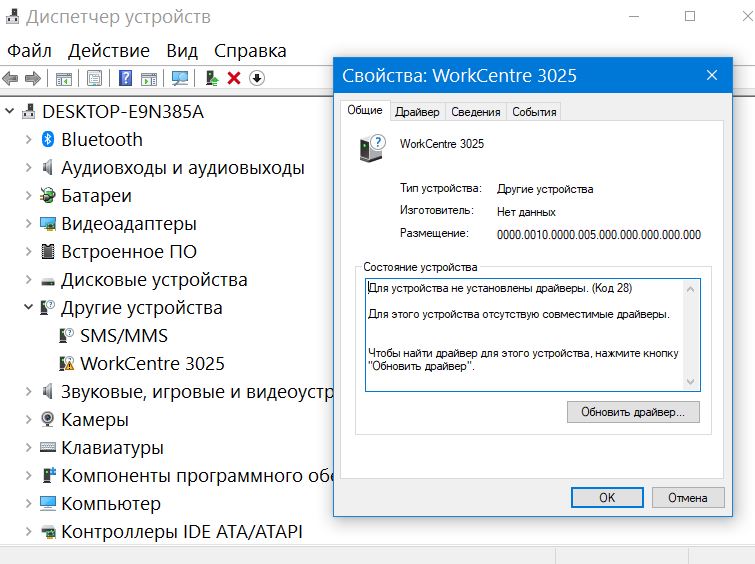Click the location value 0000.0010.0000.005...

pyautogui.click(x=599, y=235)
